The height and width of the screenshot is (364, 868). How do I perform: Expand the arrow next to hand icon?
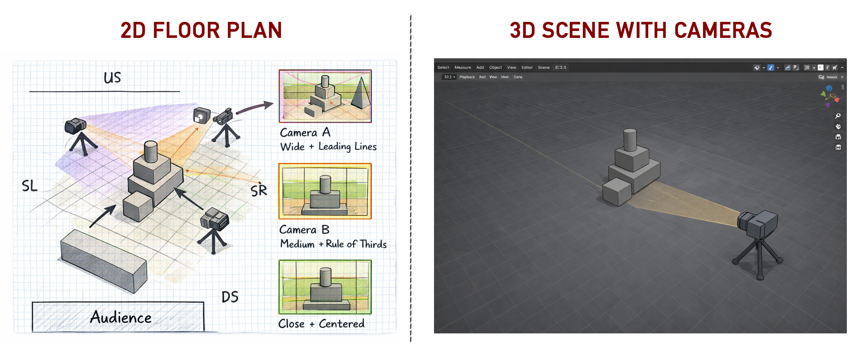point(764,68)
